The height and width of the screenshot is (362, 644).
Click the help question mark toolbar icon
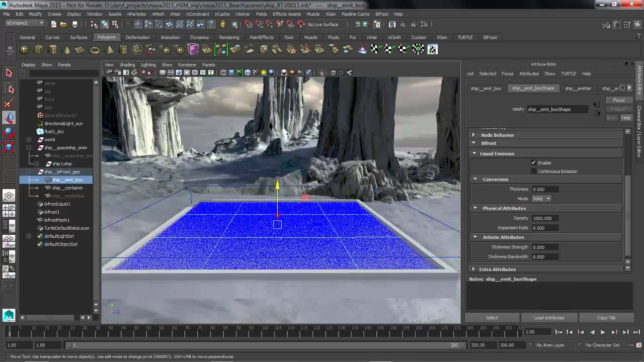point(211,24)
